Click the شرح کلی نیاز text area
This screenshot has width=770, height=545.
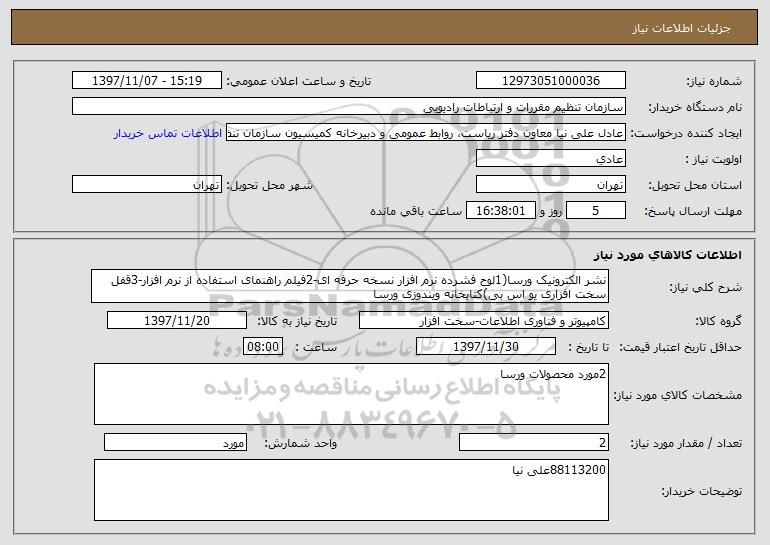[x=350, y=286]
